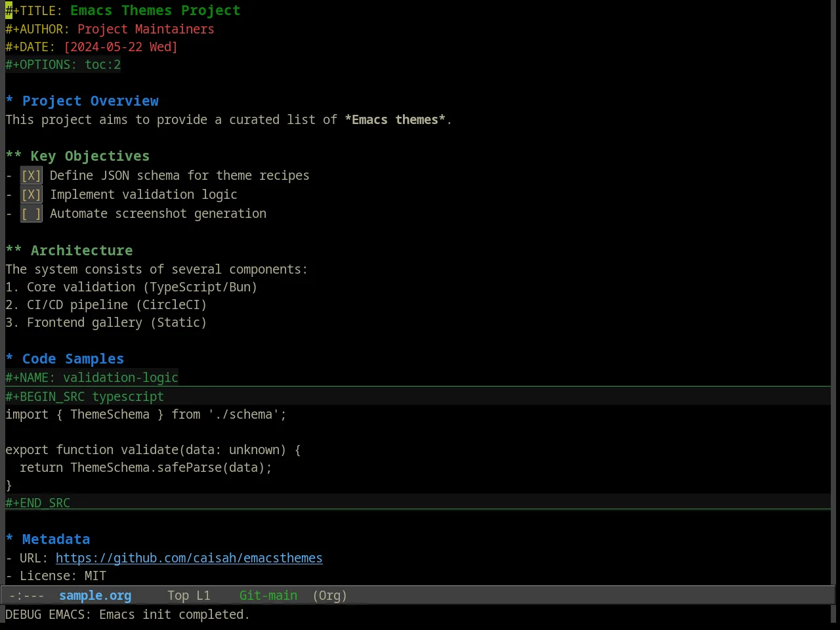Screen dimensions: 840x630
Task: Open the github.com/caisah/emacsthemes link
Action: [189, 558]
